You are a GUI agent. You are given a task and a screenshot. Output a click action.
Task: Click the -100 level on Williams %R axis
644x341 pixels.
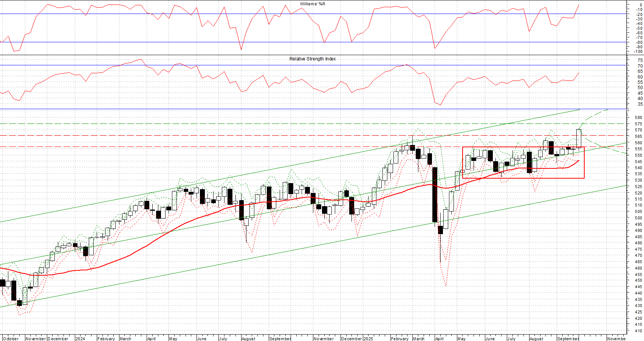pos(638,52)
